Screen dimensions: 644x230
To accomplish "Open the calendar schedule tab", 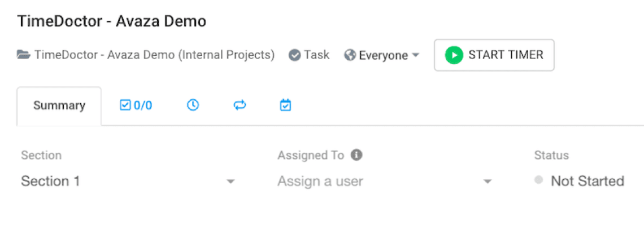I will pos(286,105).
